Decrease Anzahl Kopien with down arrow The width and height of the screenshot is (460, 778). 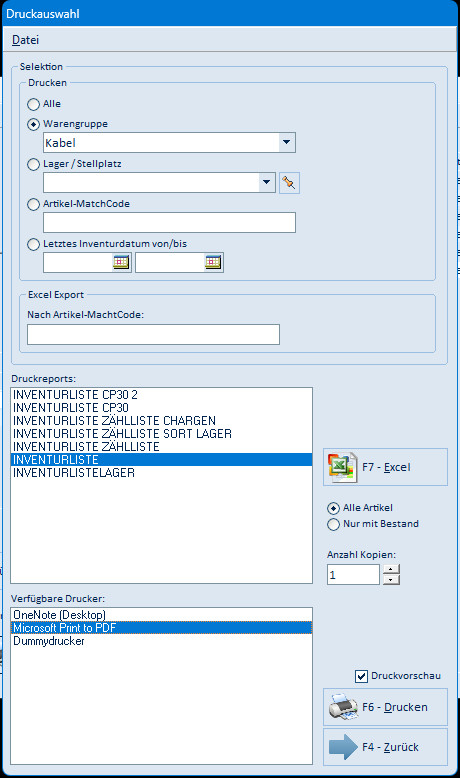[392, 579]
